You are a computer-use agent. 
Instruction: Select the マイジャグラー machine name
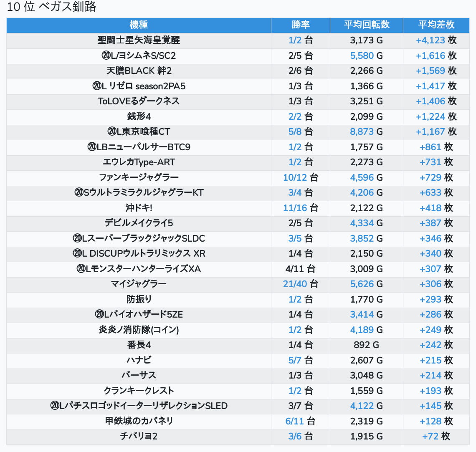(139, 284)
